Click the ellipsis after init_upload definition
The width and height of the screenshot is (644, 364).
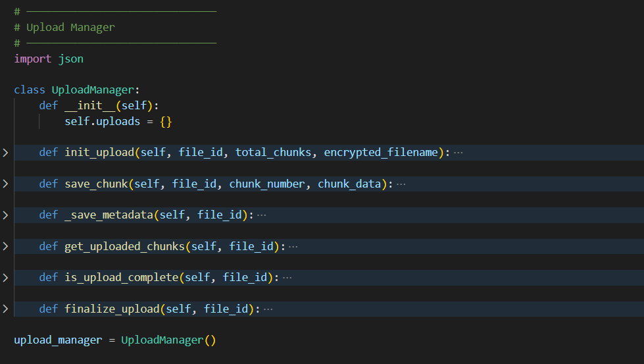coord(458,153)
